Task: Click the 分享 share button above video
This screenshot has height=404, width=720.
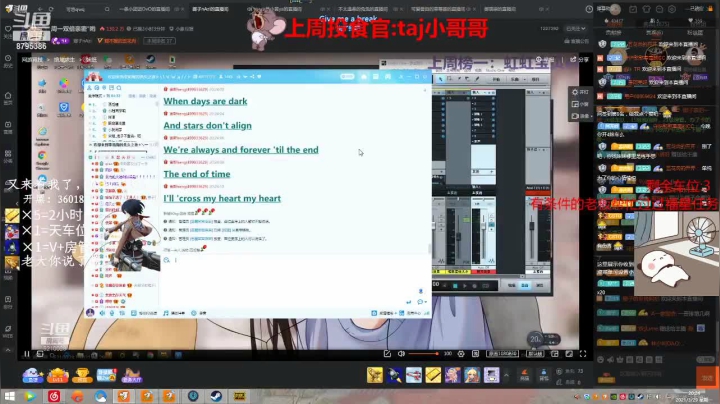Action: tap(579, 60)
